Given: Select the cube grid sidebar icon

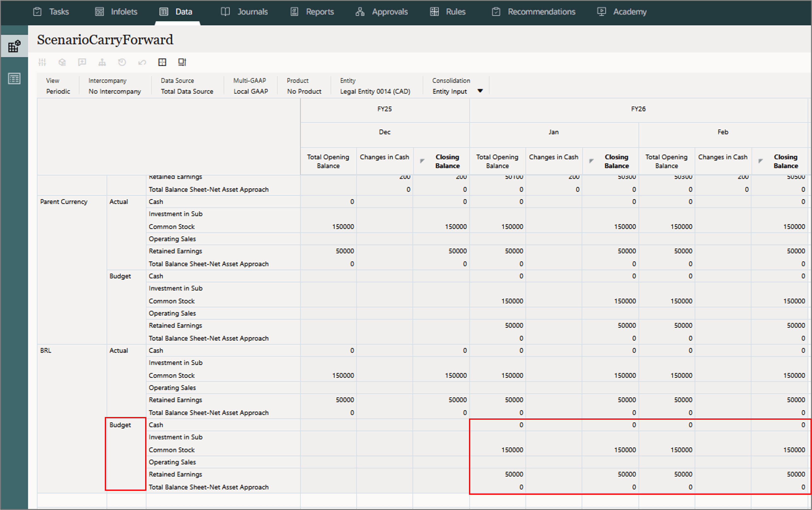Looking at the screenshot, I should pos(14,46).
